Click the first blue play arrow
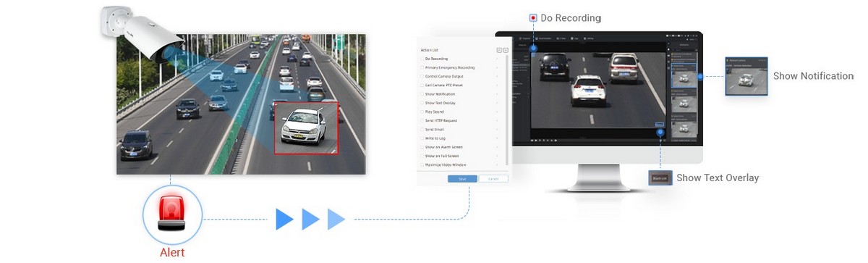Viewport: 868px width, 263px height. coord(284,219)
